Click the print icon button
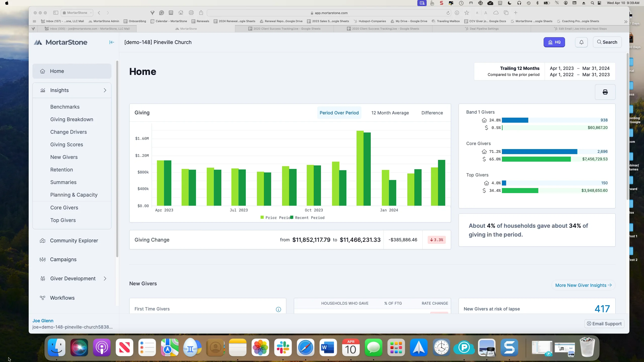This screenshot has height=362, width=644. 605,92
